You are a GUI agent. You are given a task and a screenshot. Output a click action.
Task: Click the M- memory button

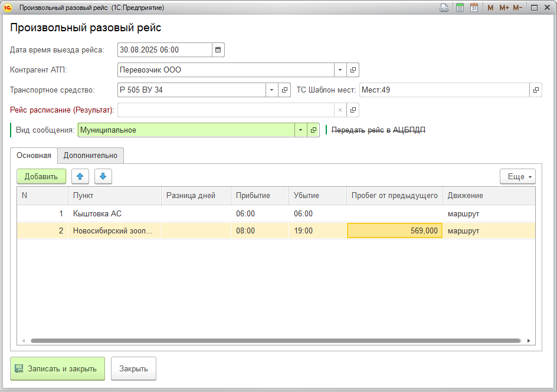pyautogui.click(x=517, y=8)
